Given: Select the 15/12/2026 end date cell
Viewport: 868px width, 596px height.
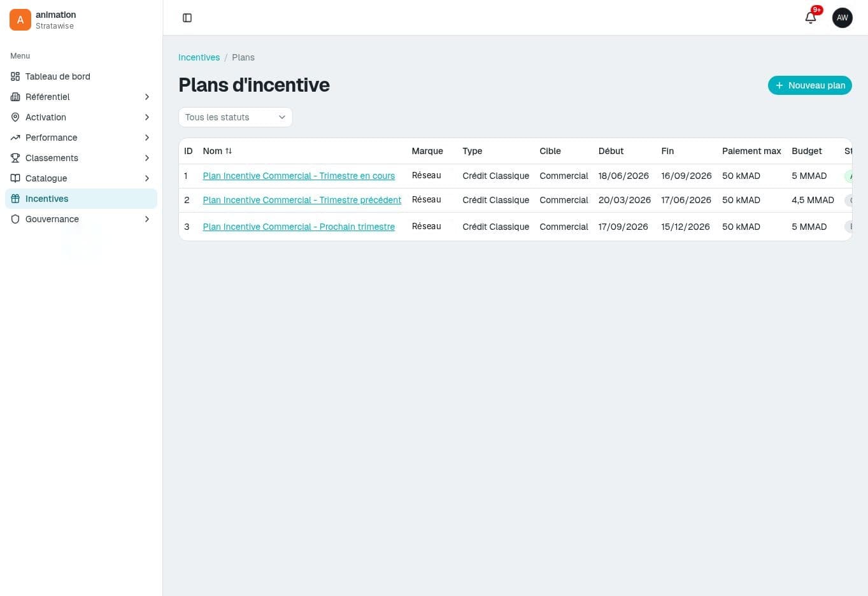Looking at the screenshot, I should tap(685, 227).
